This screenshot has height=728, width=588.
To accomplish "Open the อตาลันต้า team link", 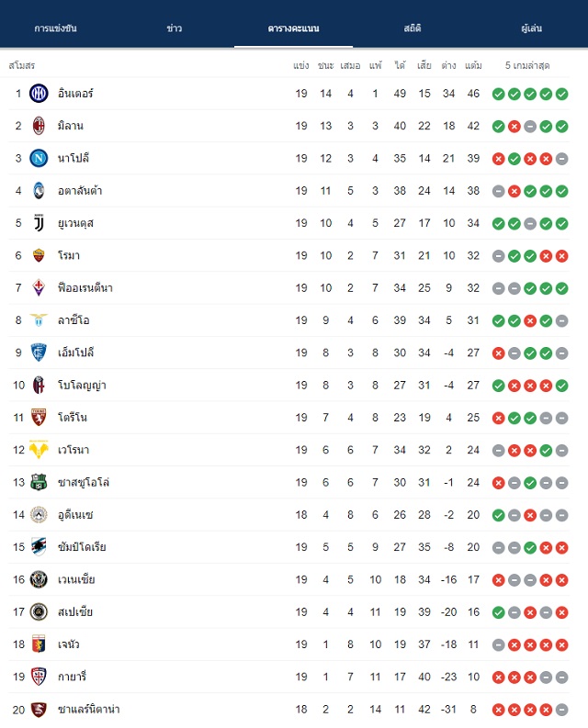I will point(80,191).
